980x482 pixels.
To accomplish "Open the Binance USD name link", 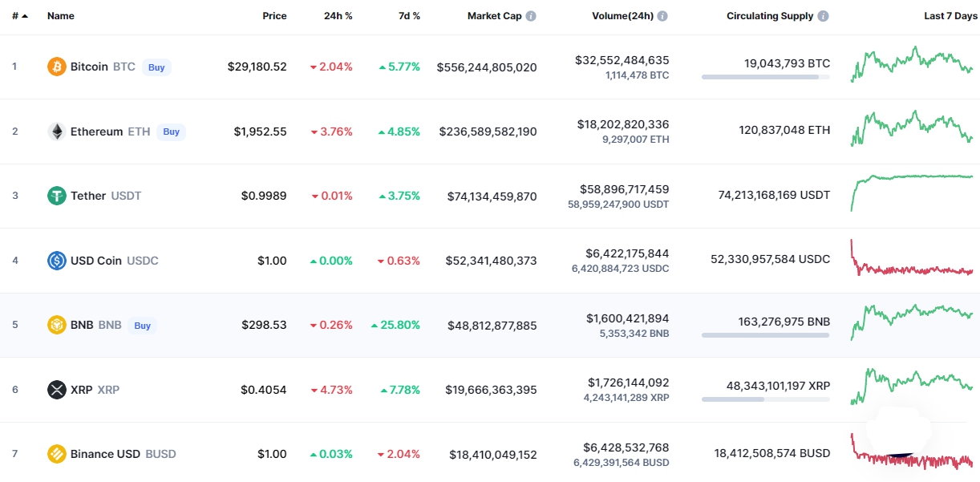I will click(105, 454).
